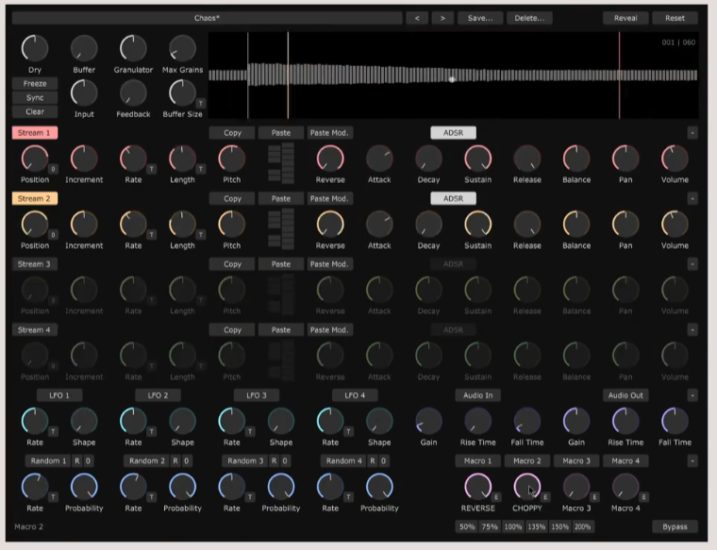Click the Stream 2 Increment knob

(x=84, y=224)
